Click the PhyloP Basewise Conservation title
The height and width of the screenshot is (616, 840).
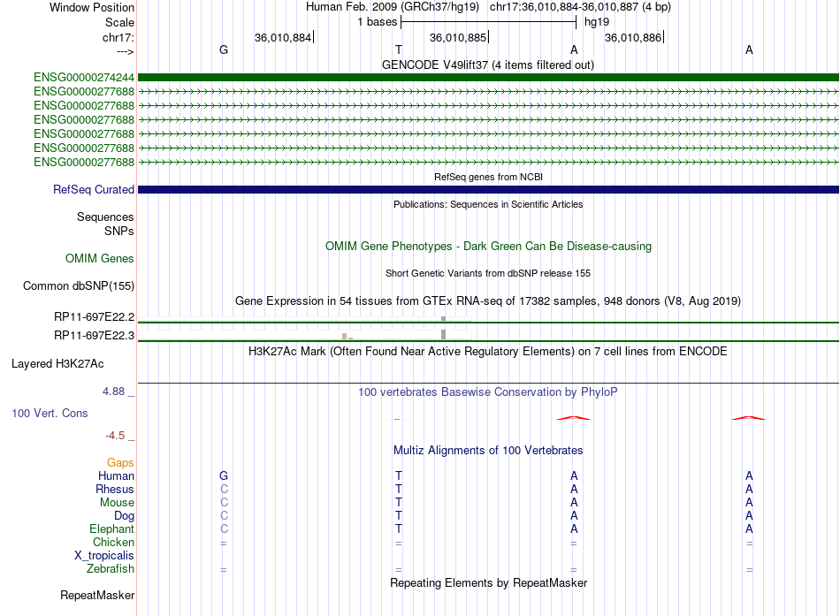click(488, 392)
